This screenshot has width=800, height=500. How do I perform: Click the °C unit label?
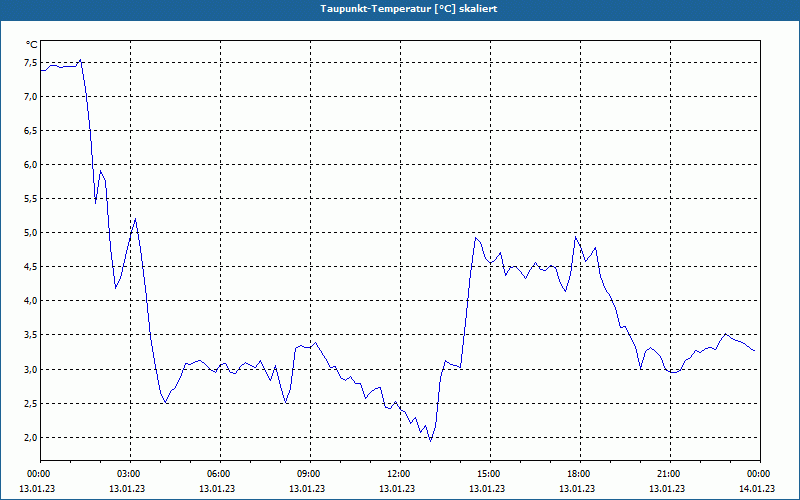[32, 45]
